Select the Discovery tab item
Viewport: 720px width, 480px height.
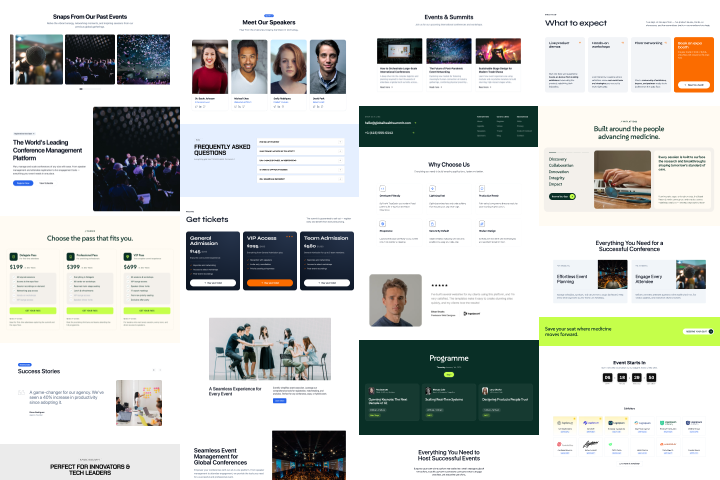(x=557, y=159)
